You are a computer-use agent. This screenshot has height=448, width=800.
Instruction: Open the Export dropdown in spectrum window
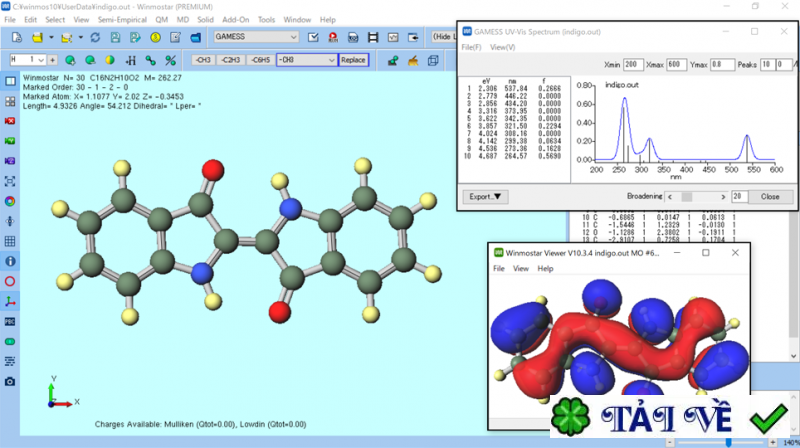[x=486, y=197]
